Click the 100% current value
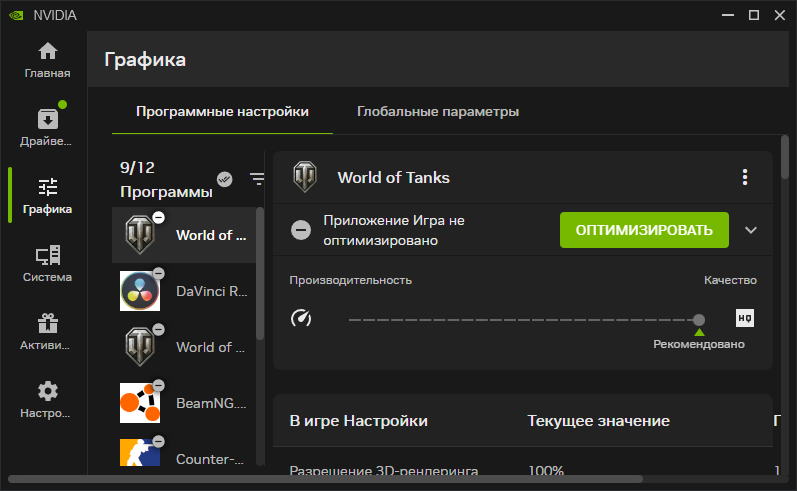This screenshot has width=797, height=491. (x=546, y=470)
